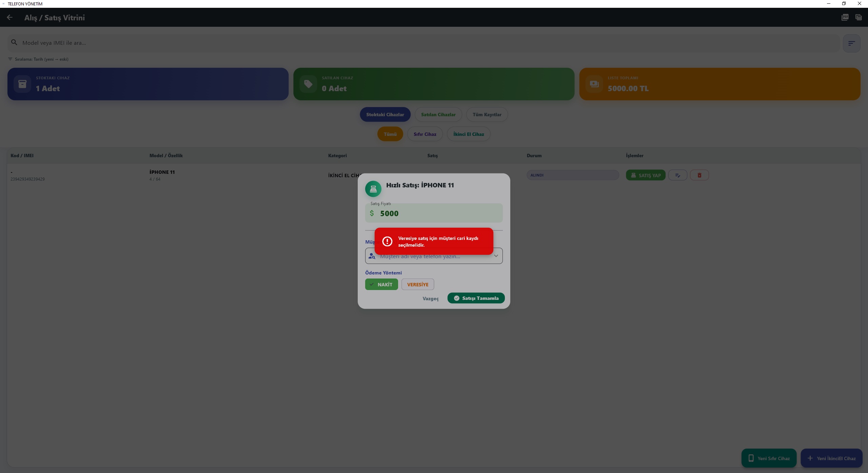Click the Liste Toplamı summary card

coord(719,84)
